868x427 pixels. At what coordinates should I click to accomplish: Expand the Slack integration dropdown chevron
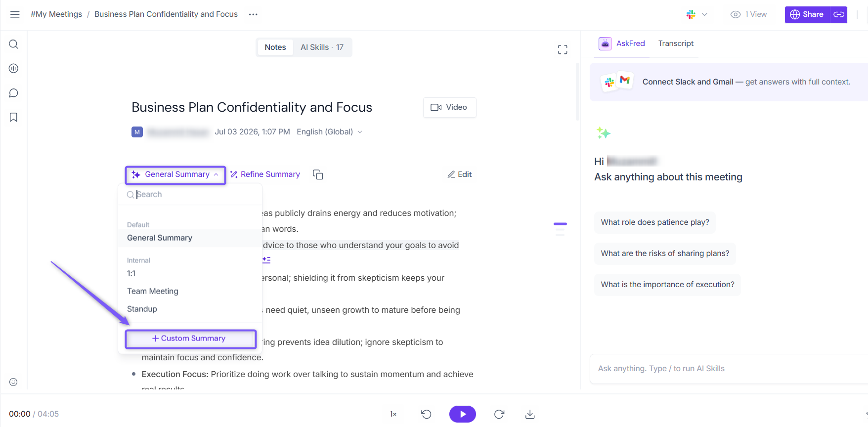pyautogui.click(x=704, y=14)
